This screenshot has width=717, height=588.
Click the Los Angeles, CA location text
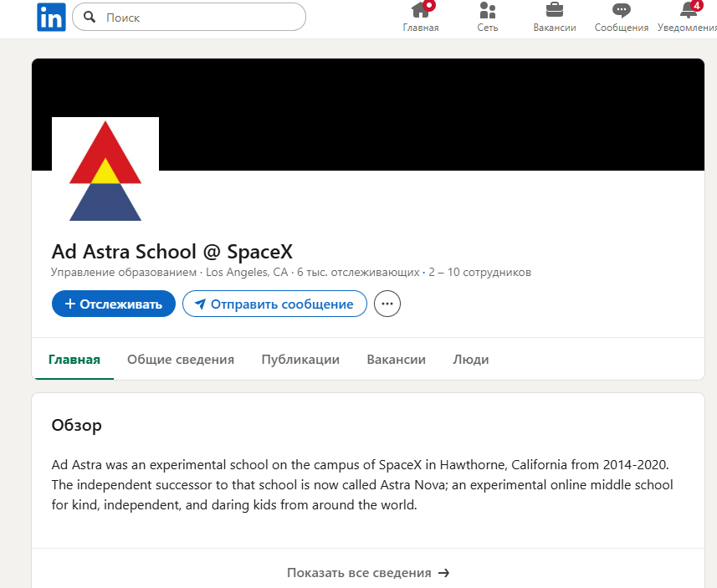247,273
